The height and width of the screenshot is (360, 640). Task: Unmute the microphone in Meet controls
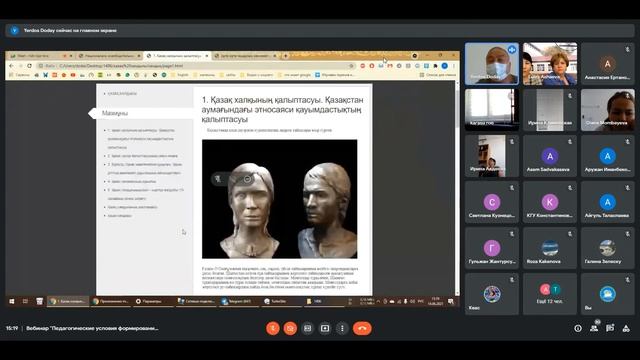(x=273, y=328)
